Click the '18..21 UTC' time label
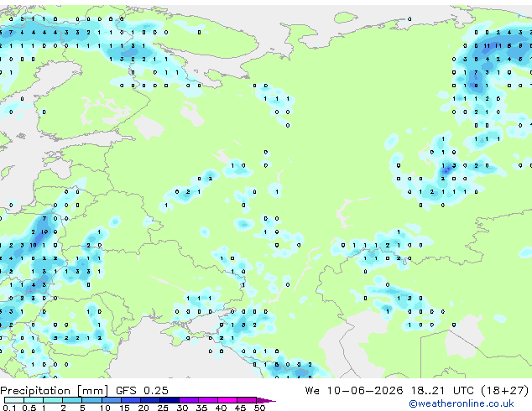This screenshot has width=532, height=411. pyautogui.click(x=441, y=391)
